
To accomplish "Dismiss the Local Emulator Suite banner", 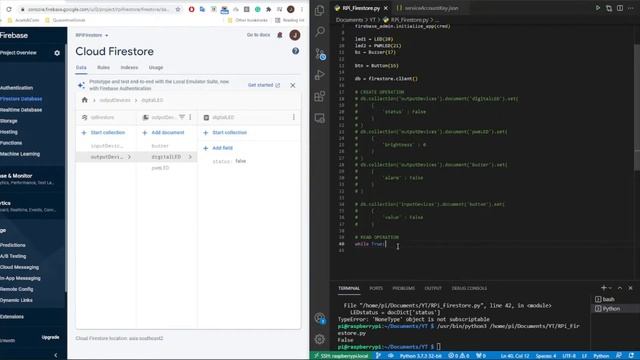I will point(293,85).
